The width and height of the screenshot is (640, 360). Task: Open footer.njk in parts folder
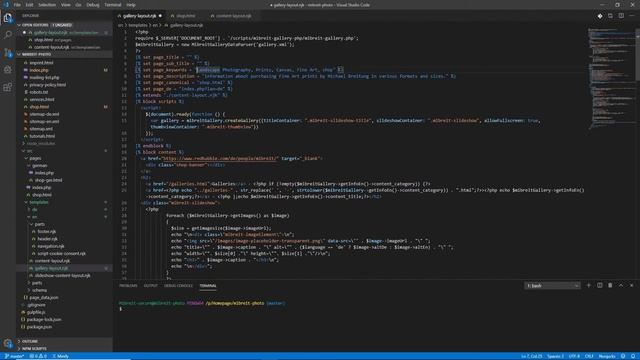click(x=47, y=231)
